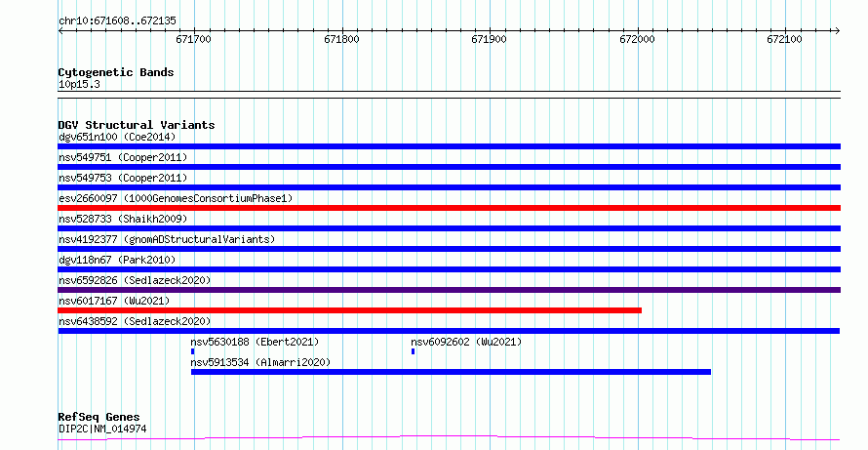Click the blue bar for nsv549751

pos(449,167)
